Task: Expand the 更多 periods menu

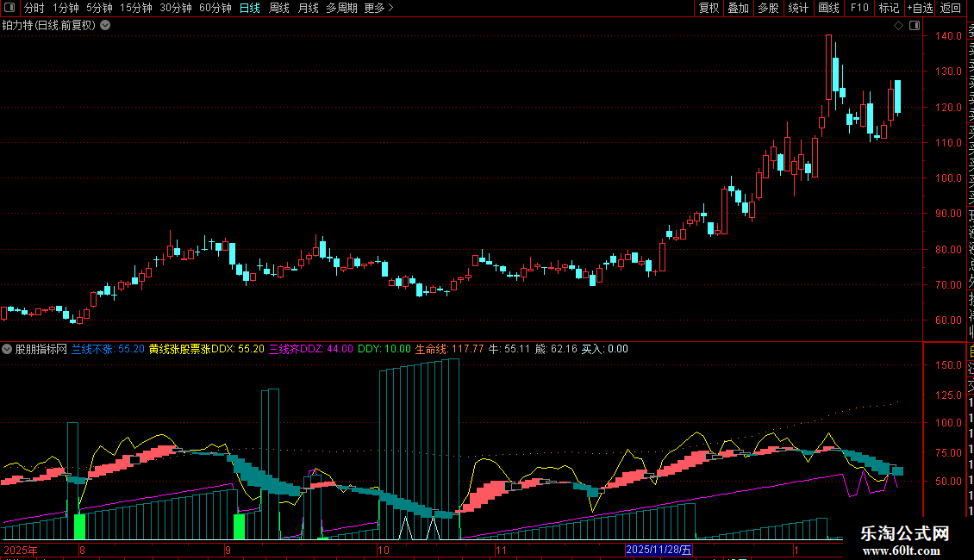Action: point(379,8)
